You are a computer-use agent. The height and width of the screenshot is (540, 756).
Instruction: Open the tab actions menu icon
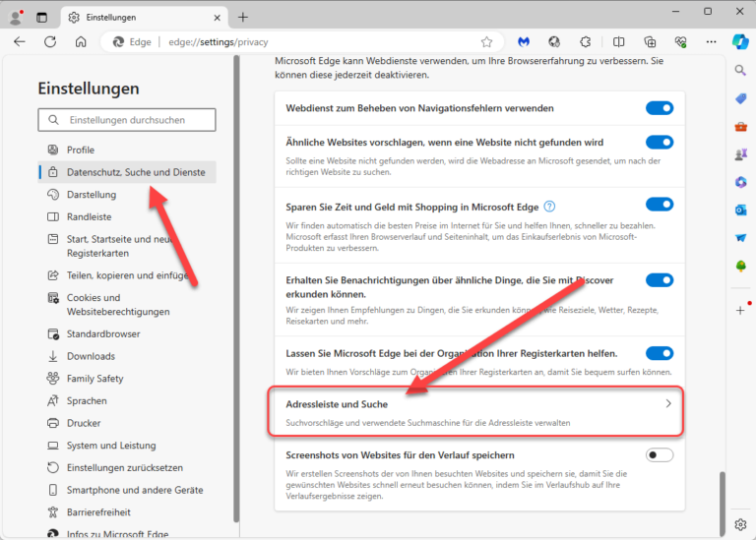coord(42,18)
